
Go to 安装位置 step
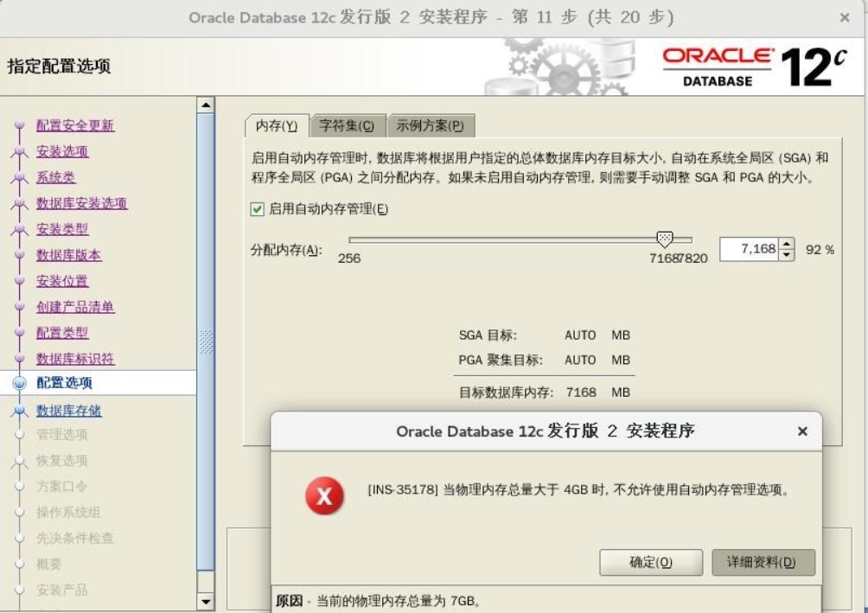pos(62,281)
